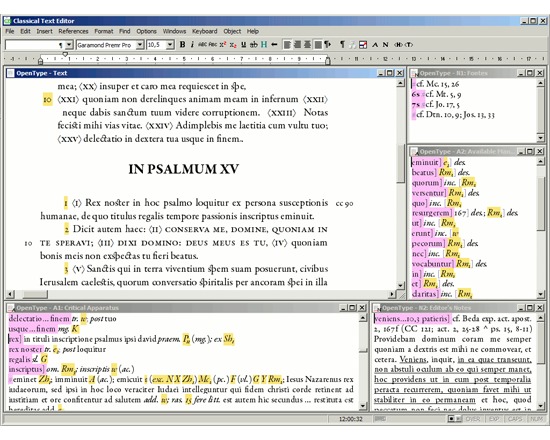
Task: Click the N notes toolbar icon
Action: [x=385, y=45]
